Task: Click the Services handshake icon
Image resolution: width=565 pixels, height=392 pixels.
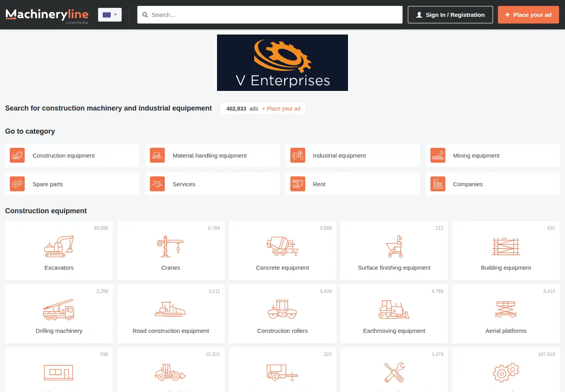Action: 157,184
